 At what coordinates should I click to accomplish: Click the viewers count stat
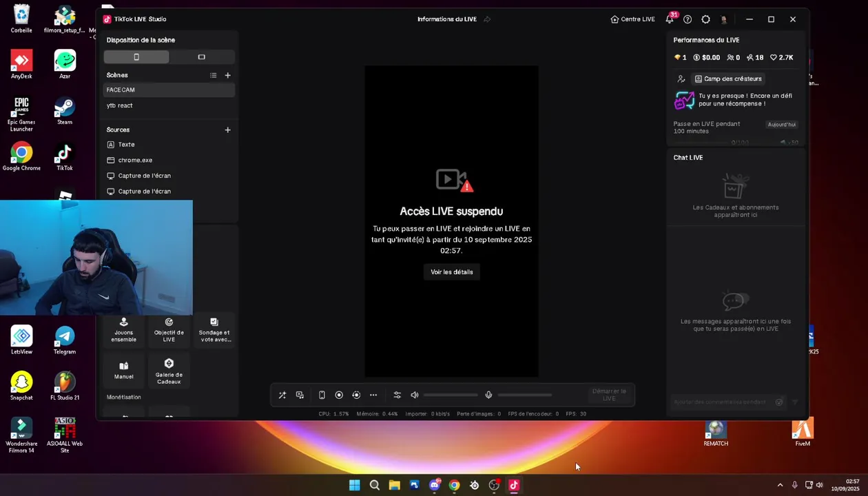(x=733, y=58)
